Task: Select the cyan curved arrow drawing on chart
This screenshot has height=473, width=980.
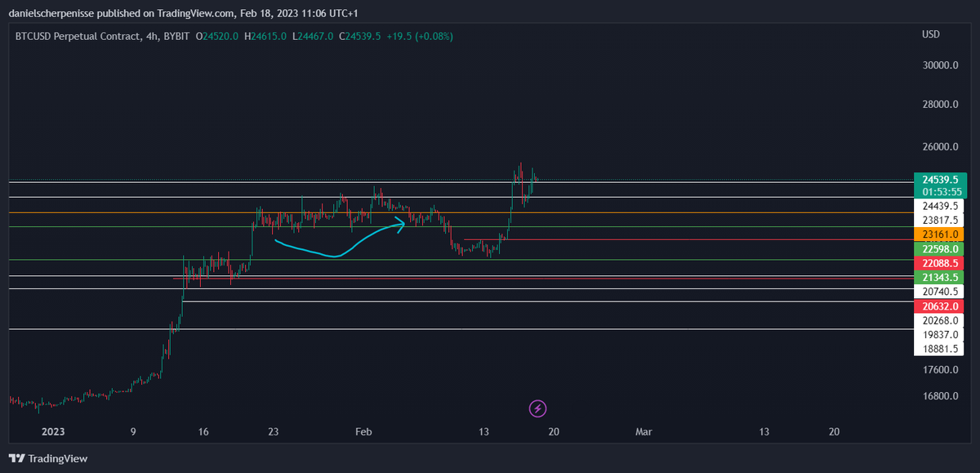Action: [341, 239]
